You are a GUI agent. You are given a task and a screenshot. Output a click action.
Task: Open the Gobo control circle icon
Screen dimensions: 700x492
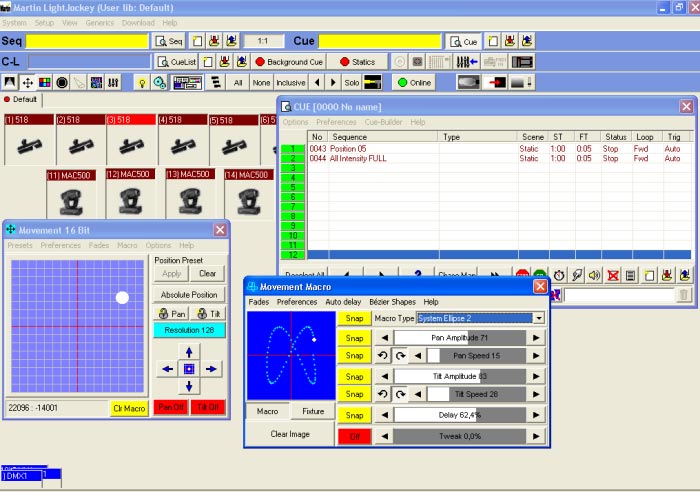[62, 83]
